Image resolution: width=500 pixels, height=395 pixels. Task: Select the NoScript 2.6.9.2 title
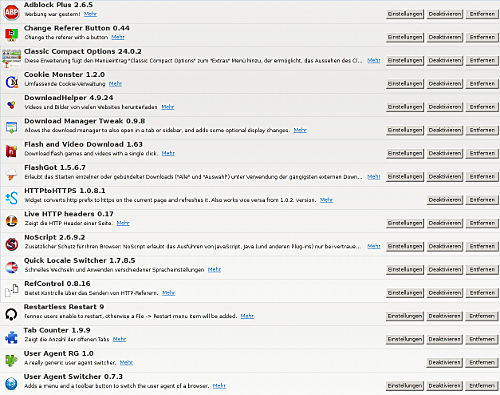tap(55, 237)
